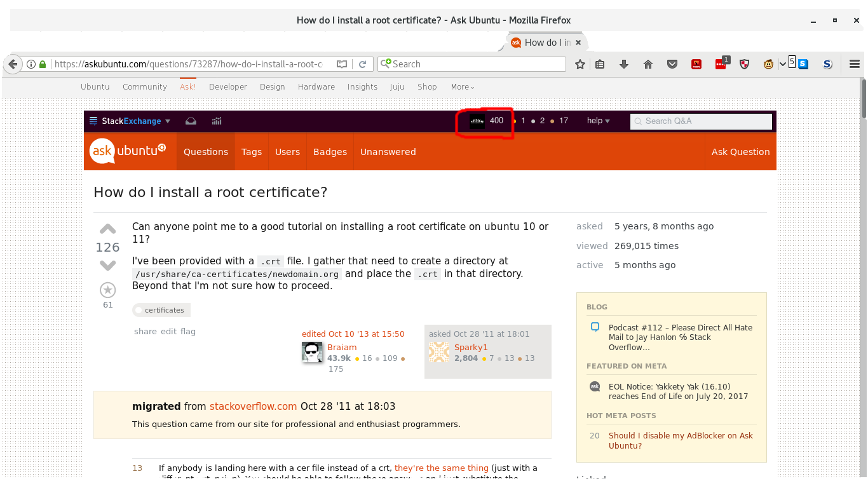Go to the Firefox home page
The height and width of the screenshot is (488, 868).
click(x=648, y=64)
